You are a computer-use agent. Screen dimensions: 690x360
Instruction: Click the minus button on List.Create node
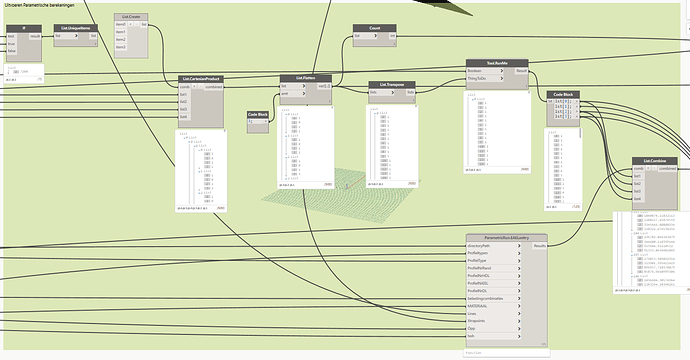coord(136,25)
